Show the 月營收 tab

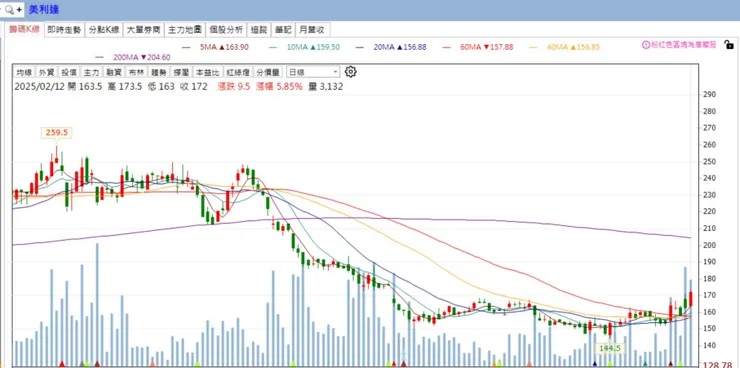point(313,30)
